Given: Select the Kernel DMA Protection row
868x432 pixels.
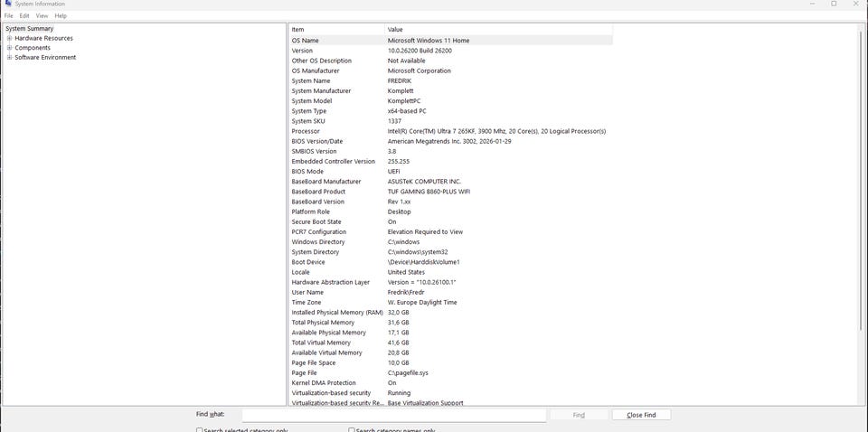Looking at the screenshot, I should click(x=450, y=383).
